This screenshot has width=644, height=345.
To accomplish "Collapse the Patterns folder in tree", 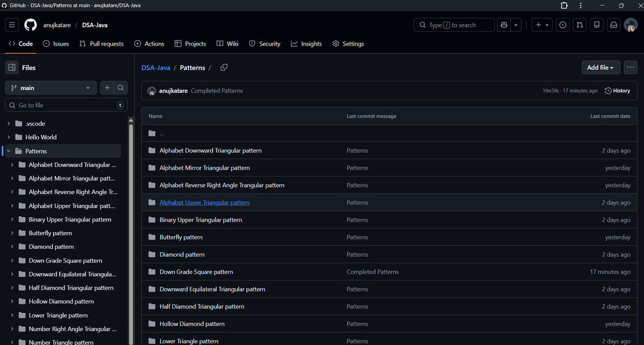I will tap(9, 151).
